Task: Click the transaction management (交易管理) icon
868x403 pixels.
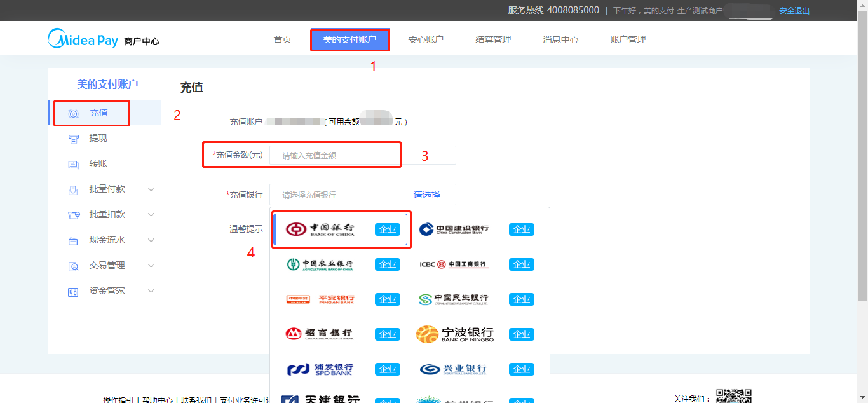Action: 74,266
